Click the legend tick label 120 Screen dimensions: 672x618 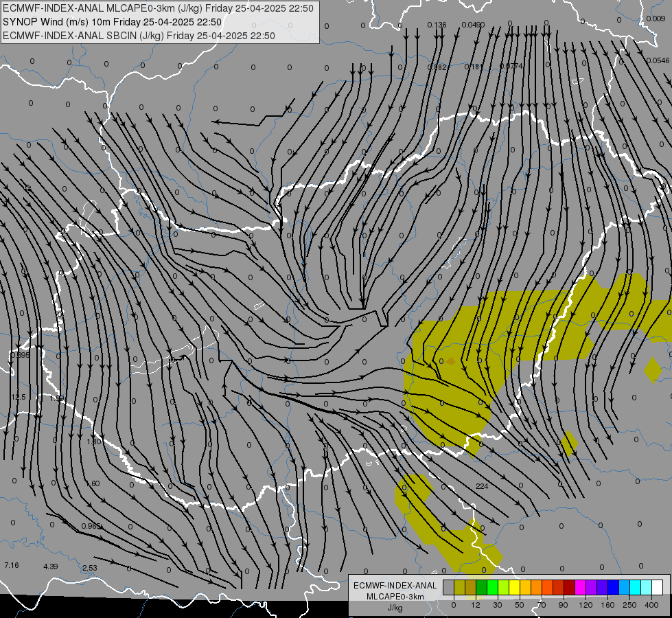point(586,605)
